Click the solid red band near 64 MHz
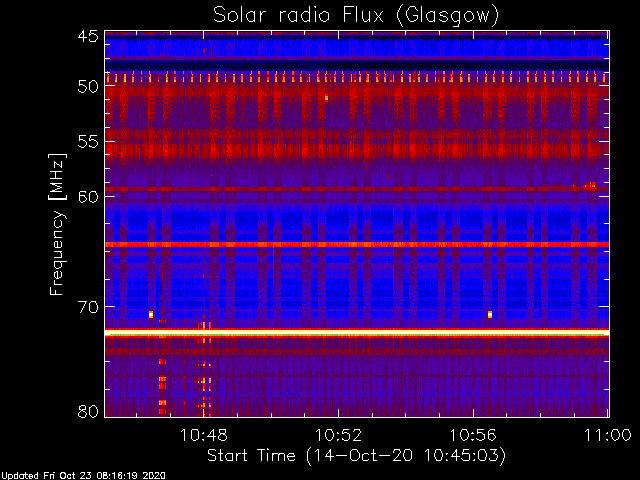Viewport: 640px width, 480px height. click(357, 244)
